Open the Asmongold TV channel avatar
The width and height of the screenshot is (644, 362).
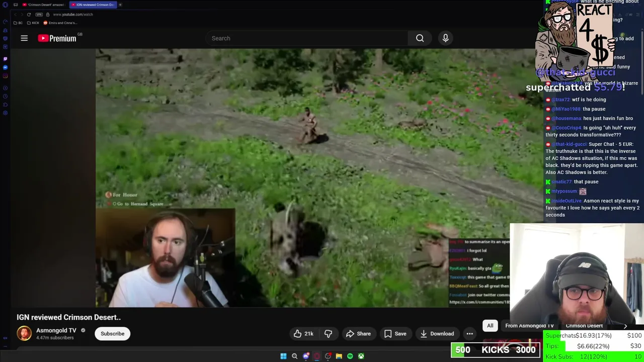pyautogui.click(x=24, y=333)
